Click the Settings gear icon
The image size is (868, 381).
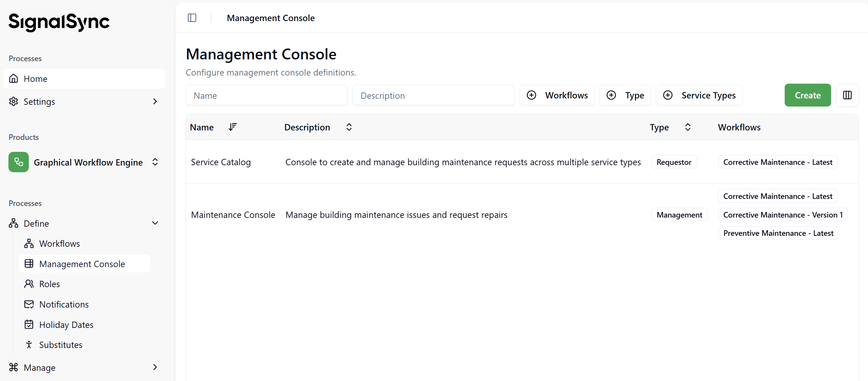click(x=14, y=101)
